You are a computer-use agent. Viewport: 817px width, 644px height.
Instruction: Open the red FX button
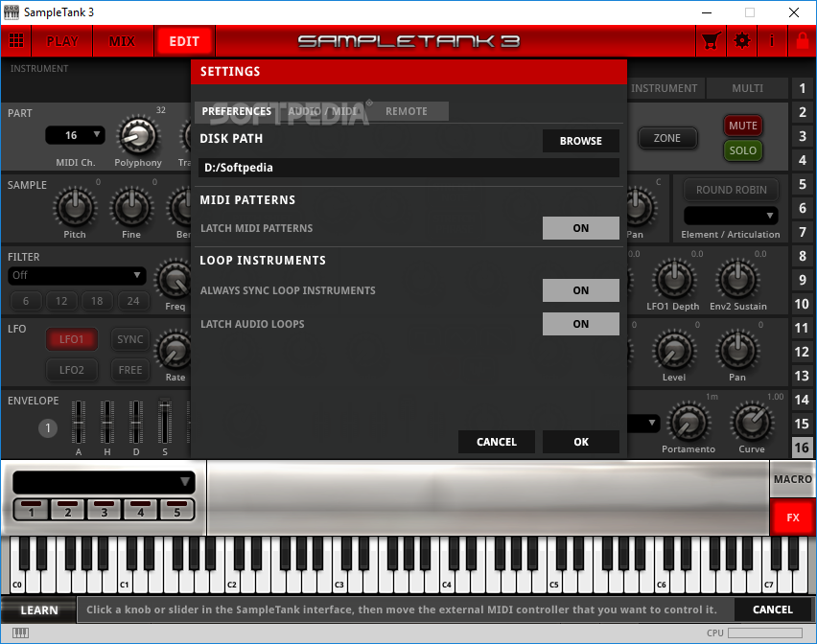(x=792, y=517)
